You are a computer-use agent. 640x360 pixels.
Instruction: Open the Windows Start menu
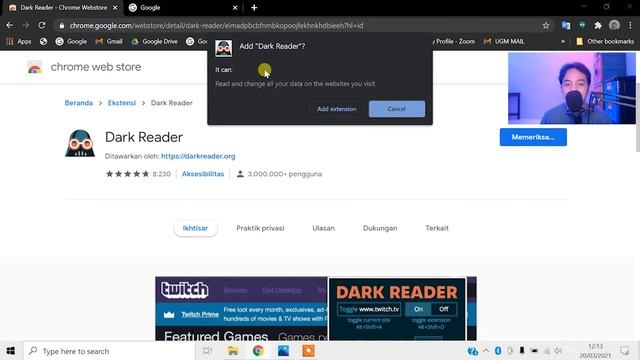[11, 351]
